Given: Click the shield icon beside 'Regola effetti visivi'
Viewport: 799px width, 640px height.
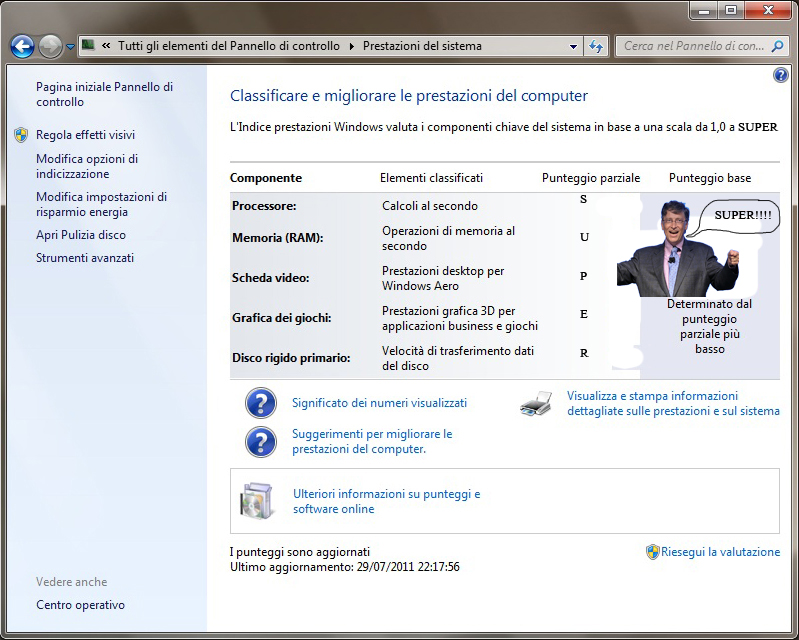Looking at the screenshot, I should [x=21, y=135].
